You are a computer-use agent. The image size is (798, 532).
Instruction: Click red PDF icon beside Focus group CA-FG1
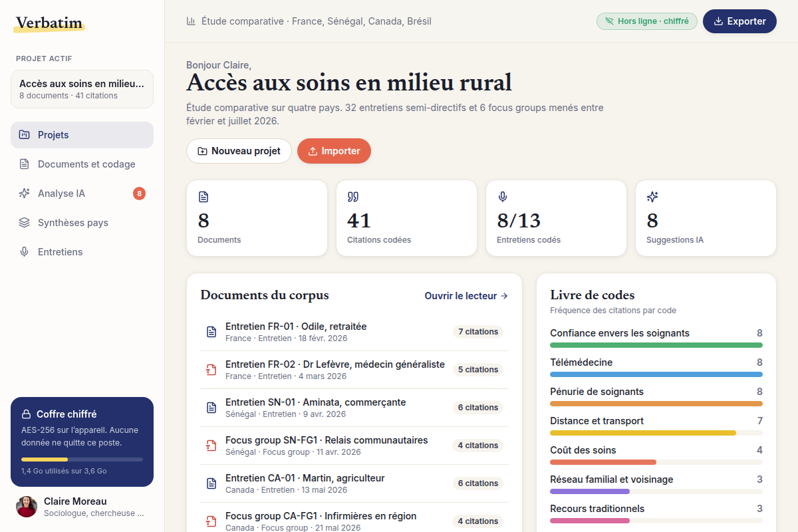211,521
